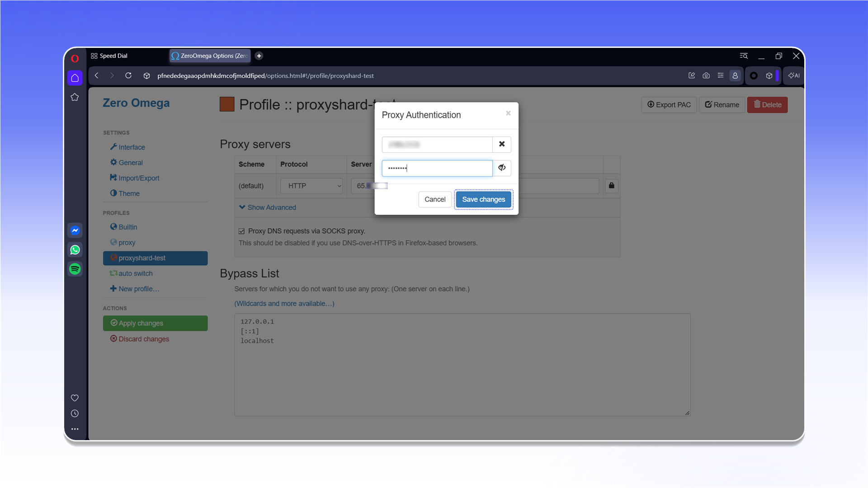Viewport: 868px width, 488px height.
Task: Create a New profile
Action: point(135,289)
